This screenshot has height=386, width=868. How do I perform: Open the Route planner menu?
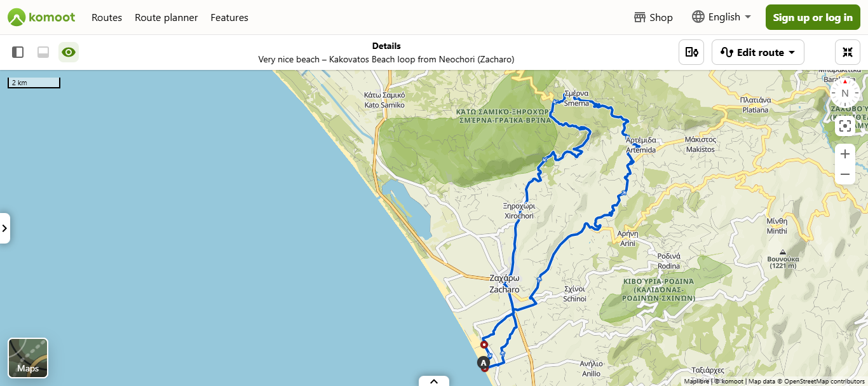click(x=166, y=17)
